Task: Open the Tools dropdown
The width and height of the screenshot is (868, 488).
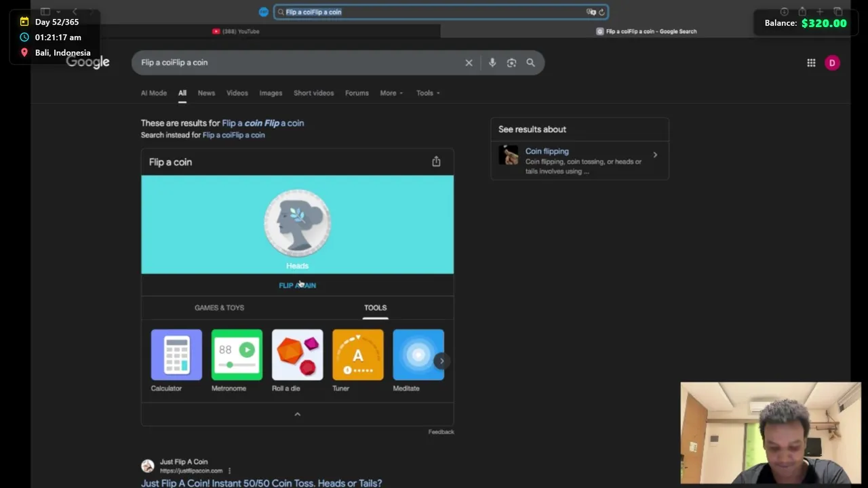Action: (x=428, y=93)
